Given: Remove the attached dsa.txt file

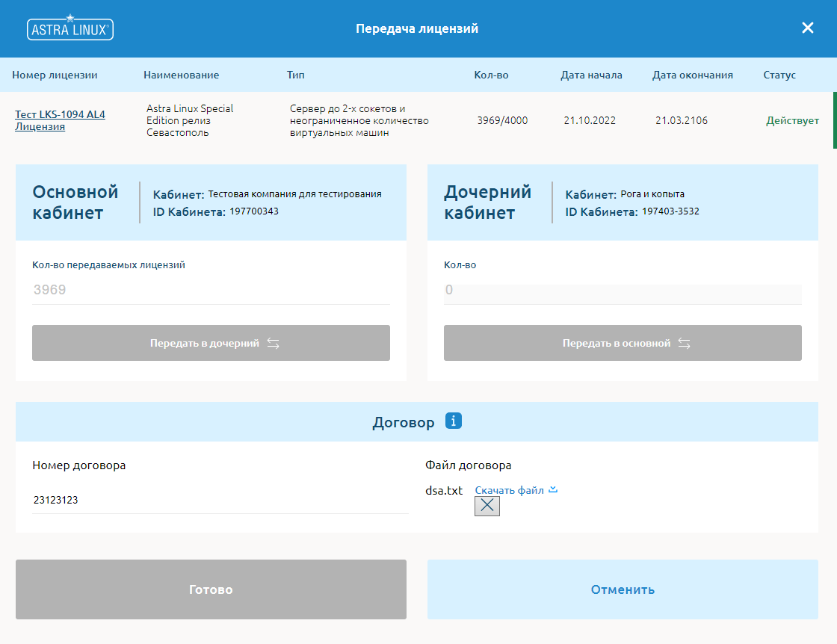Looking at the screenshot, I should point(487,507).
